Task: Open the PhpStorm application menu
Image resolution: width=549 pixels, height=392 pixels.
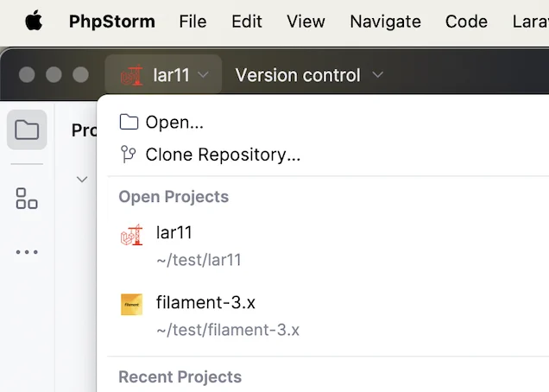Action: [112, 22]
